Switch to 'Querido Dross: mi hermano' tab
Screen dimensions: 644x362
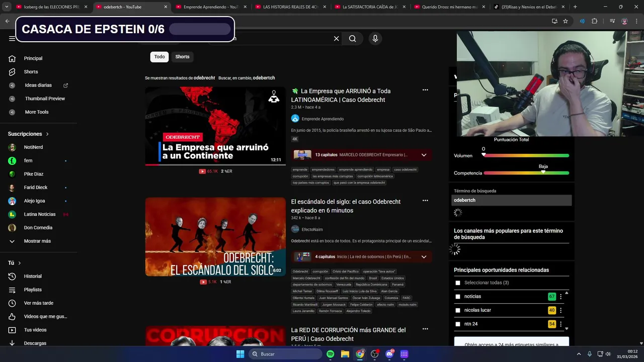(x=449, y=7)
